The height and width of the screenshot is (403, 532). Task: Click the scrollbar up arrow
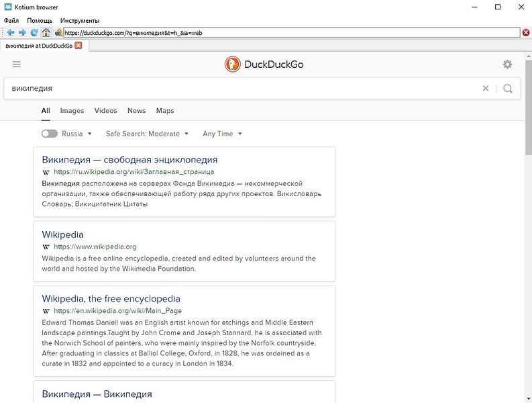coord(529,56)
